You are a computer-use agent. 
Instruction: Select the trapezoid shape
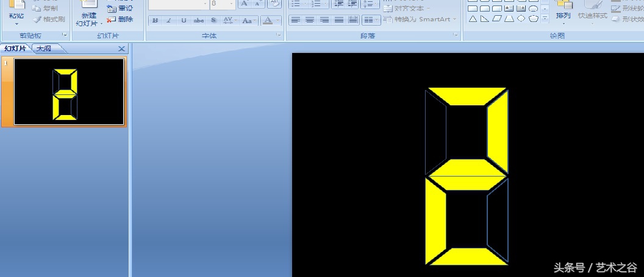[x=509, y=18]
